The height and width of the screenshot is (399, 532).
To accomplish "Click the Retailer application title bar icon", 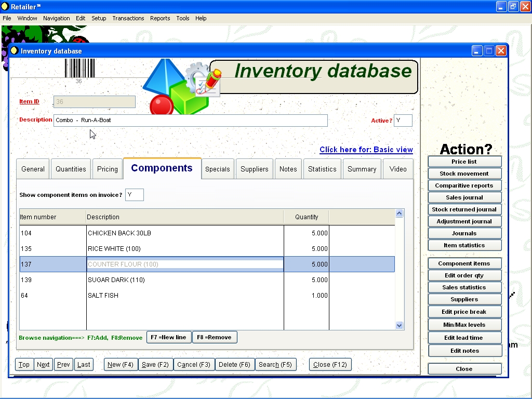I will click(5, 7).
